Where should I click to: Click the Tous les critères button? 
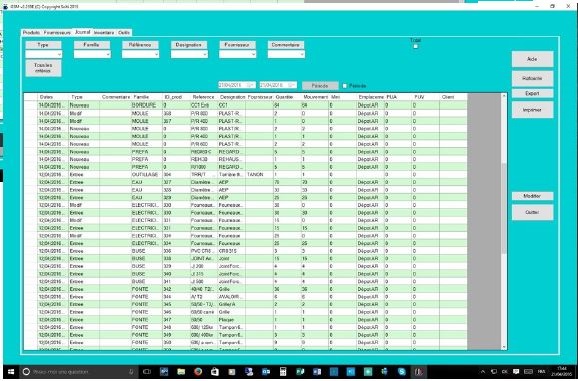43,68
